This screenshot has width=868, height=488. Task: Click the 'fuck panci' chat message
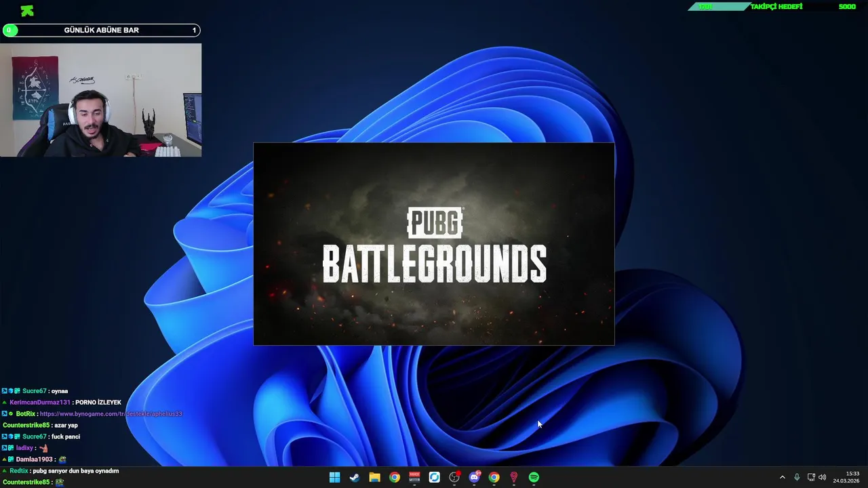66,436
